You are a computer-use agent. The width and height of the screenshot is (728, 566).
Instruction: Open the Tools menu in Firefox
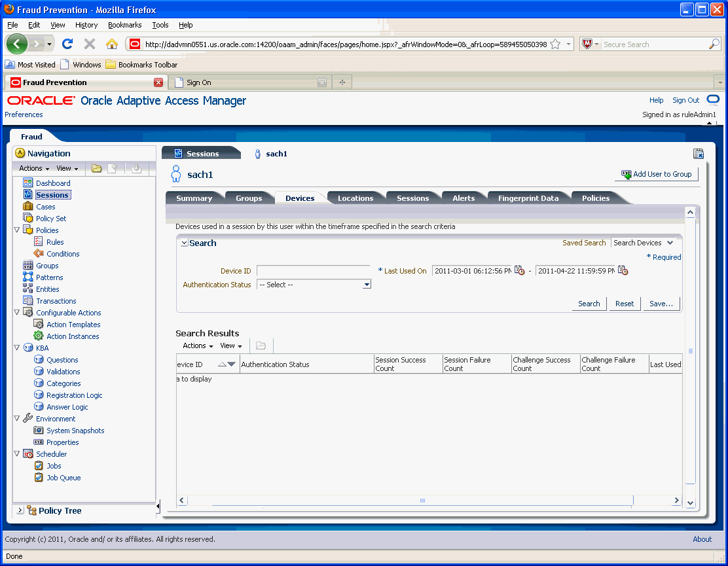(160, 25)
